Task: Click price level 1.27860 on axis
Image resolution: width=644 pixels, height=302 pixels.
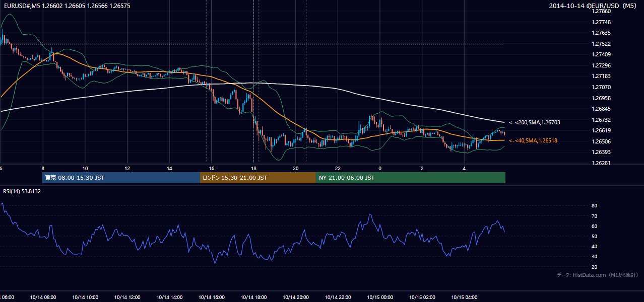Action: [601, 11]
